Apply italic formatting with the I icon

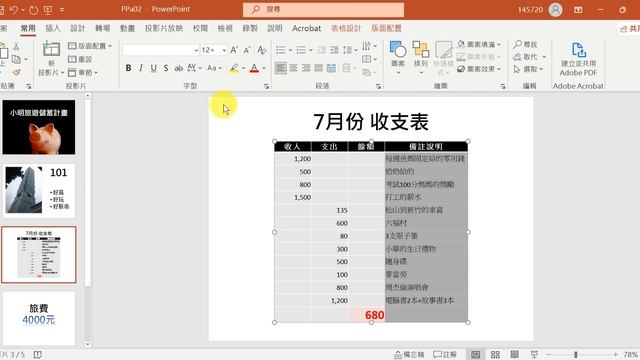click(141, 68)
